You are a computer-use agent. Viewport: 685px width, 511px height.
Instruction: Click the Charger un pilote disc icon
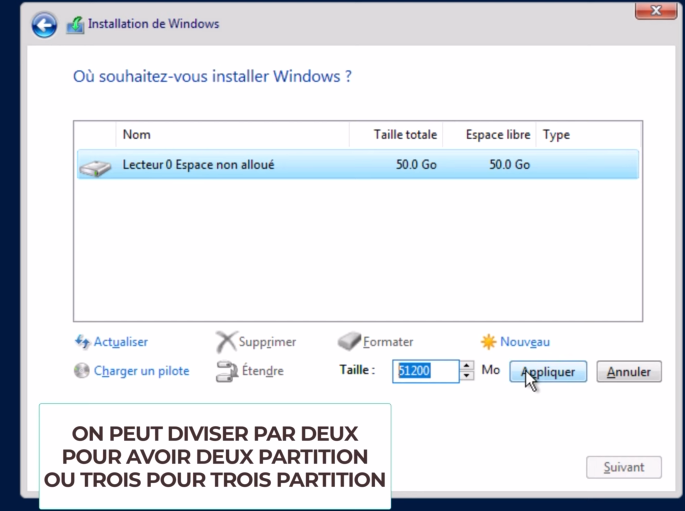pyautogui.click(x=82, y=371)
